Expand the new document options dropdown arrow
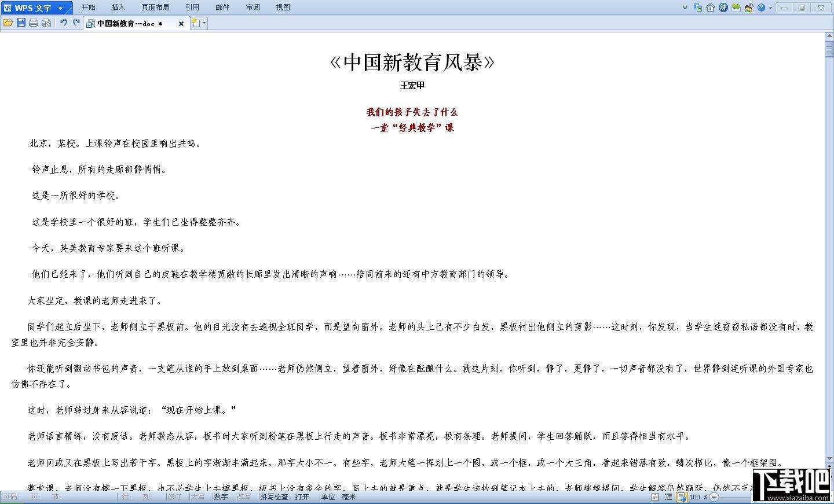Screen dimensions: 834x504 (204, 23)
